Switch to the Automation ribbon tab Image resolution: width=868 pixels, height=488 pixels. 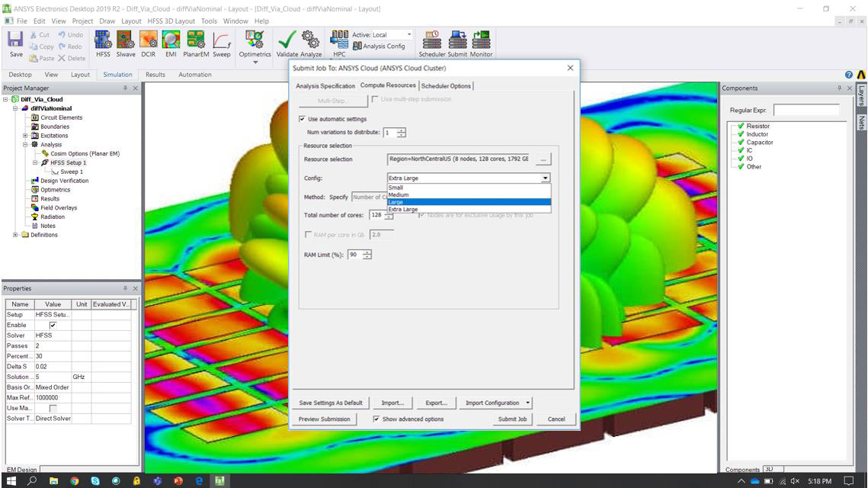point(195,74)
